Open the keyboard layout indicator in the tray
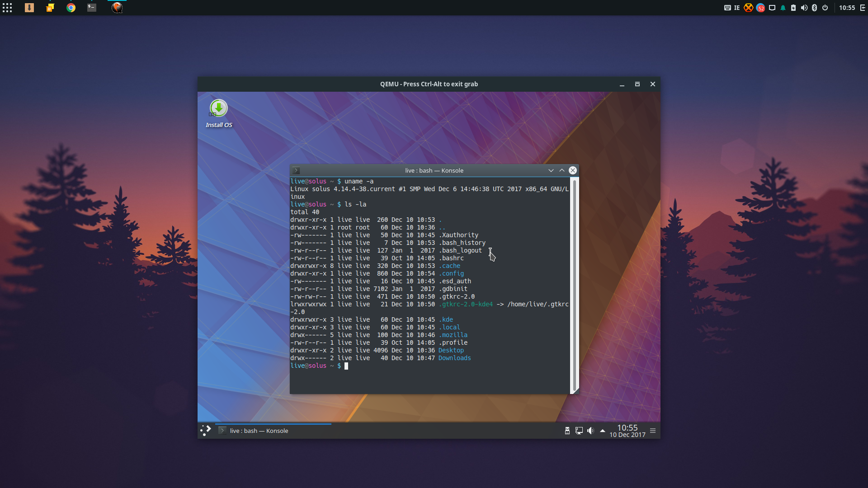Screen dimensions: 868x488 tap(727, 8)
